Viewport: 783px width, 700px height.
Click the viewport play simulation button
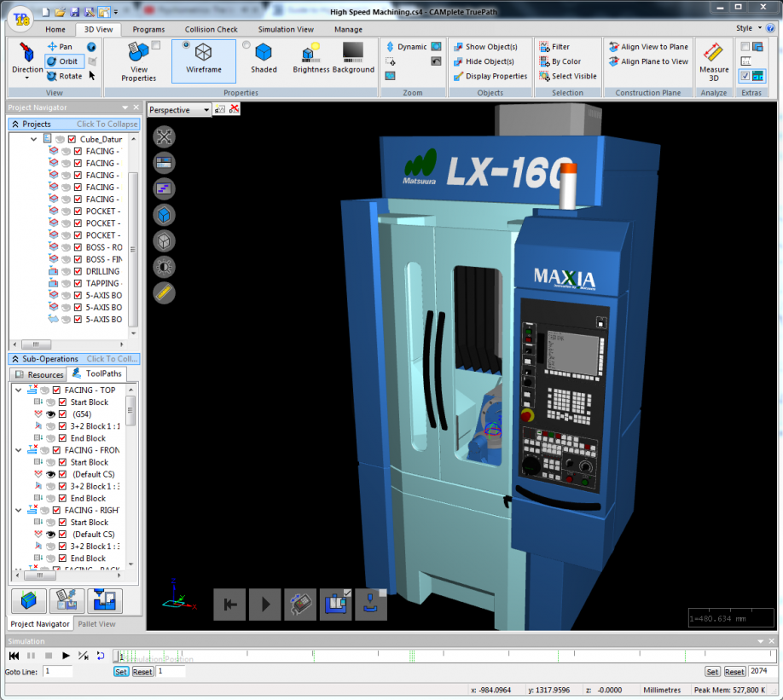click(264, 605)
